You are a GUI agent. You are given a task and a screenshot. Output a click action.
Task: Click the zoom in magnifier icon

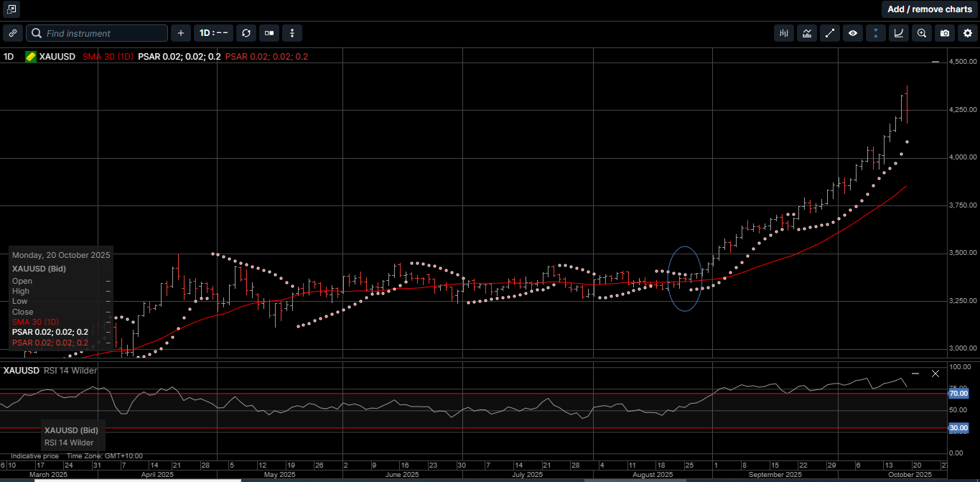click(922, 33)
